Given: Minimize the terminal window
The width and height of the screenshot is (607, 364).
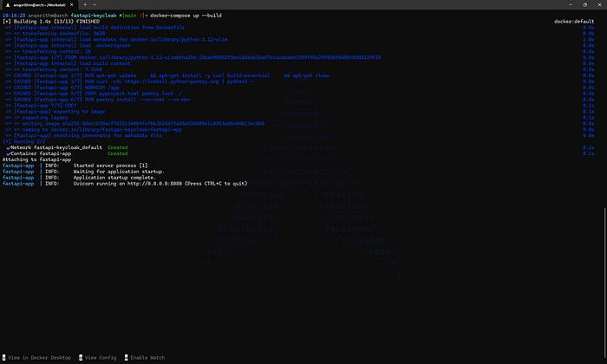Looking at the screenshot, I should pyautogui.click(x=571, y=5).
